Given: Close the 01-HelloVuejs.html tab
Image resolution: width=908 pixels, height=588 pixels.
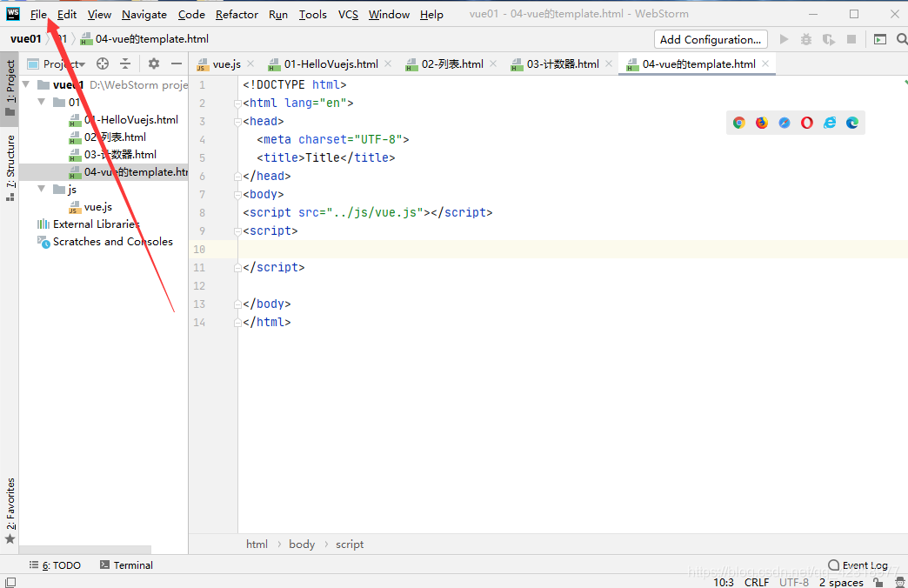Looking at the screenshot, I should [x=388, y=63].
